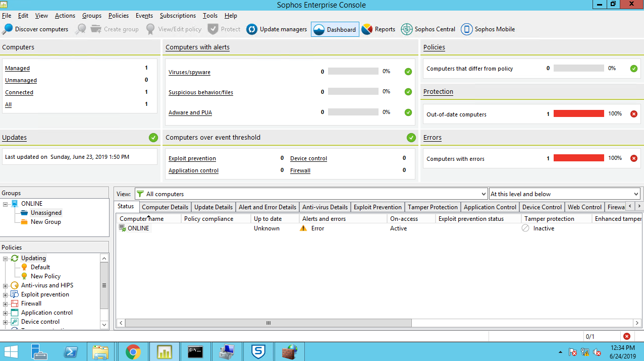This screenshot has height=361, width=644.
Task: Open the File menu
Action: coord(7,16)
